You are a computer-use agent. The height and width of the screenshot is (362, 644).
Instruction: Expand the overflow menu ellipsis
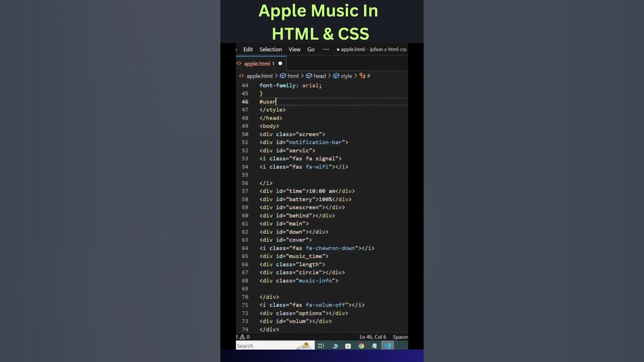[326, 49]
